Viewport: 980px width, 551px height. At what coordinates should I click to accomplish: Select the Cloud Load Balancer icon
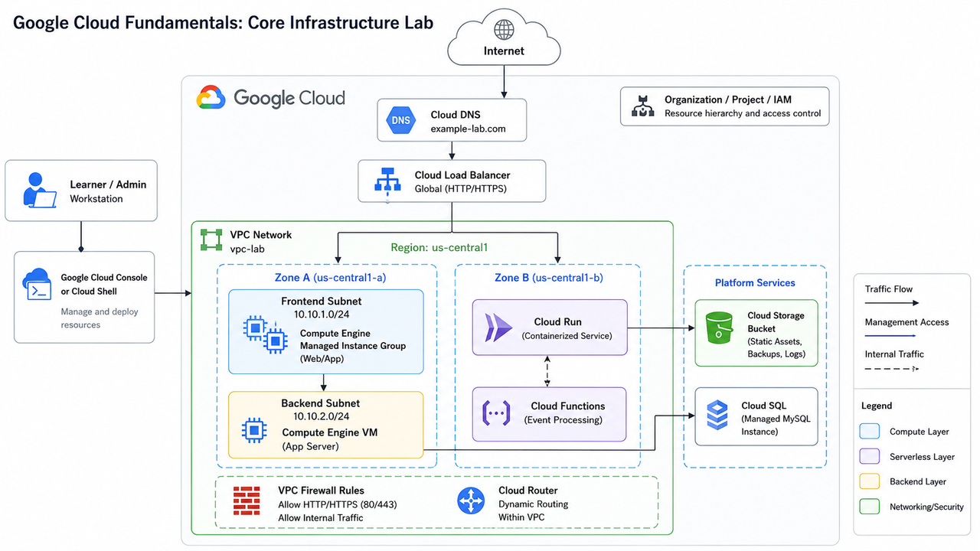pos(387,181)
